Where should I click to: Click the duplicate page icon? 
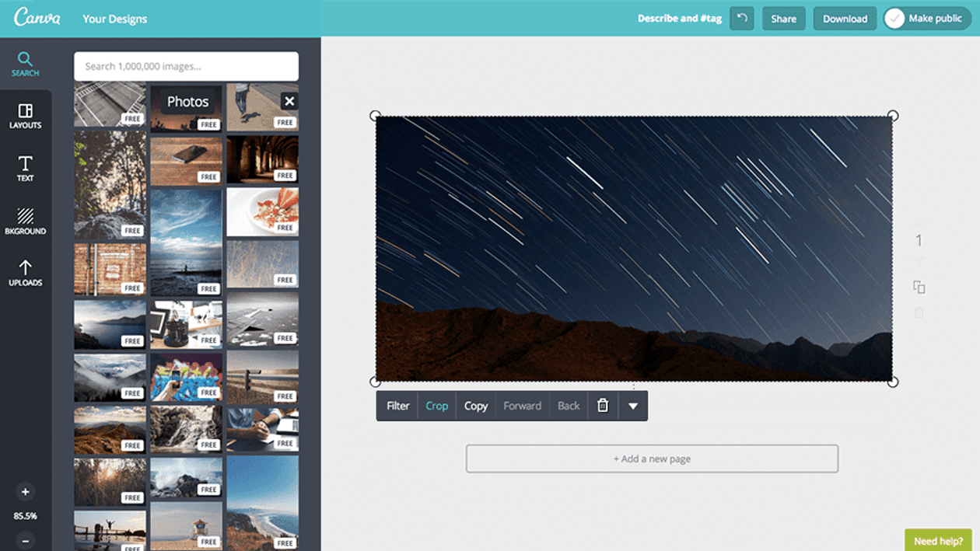[x=919, y=288]
